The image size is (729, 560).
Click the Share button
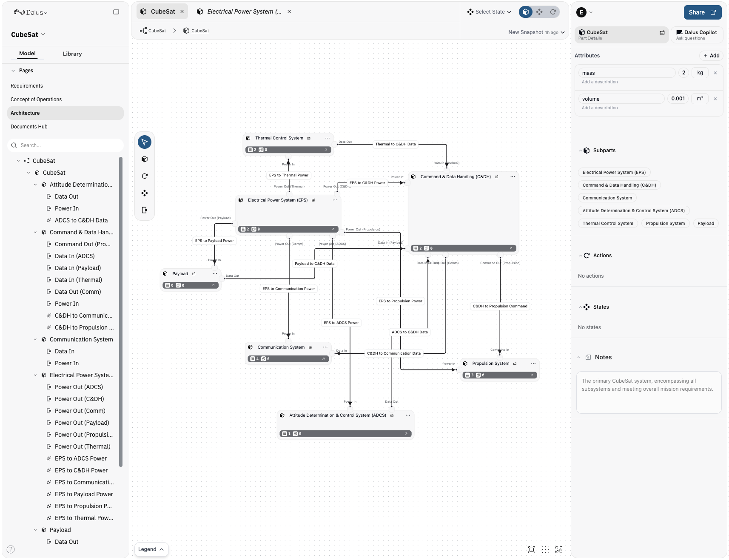point(702,12)
